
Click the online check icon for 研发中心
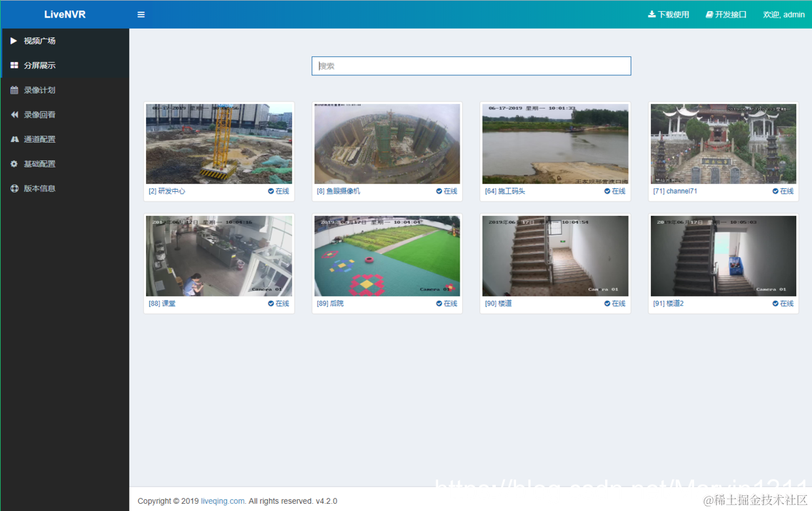pos(270,191)
